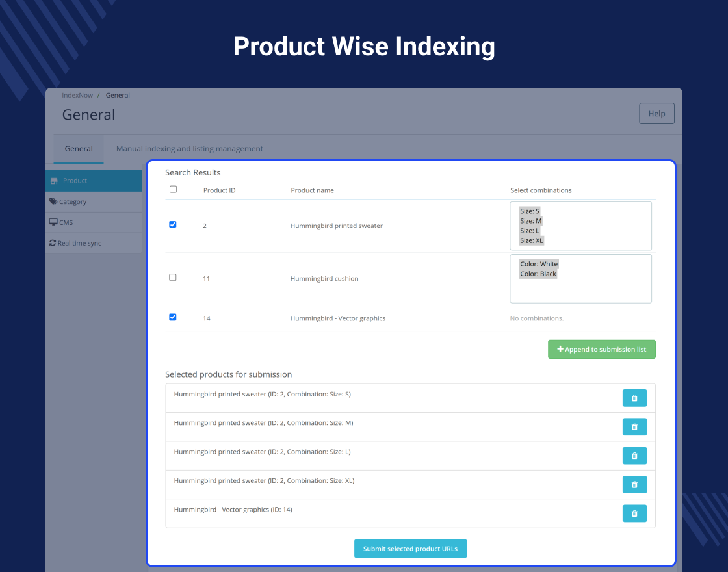Click product ID 14 cell

click(206, 318)
